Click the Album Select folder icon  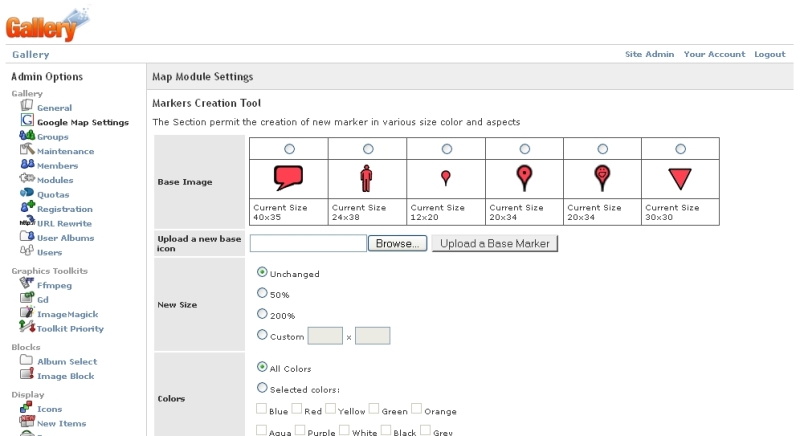27,360
